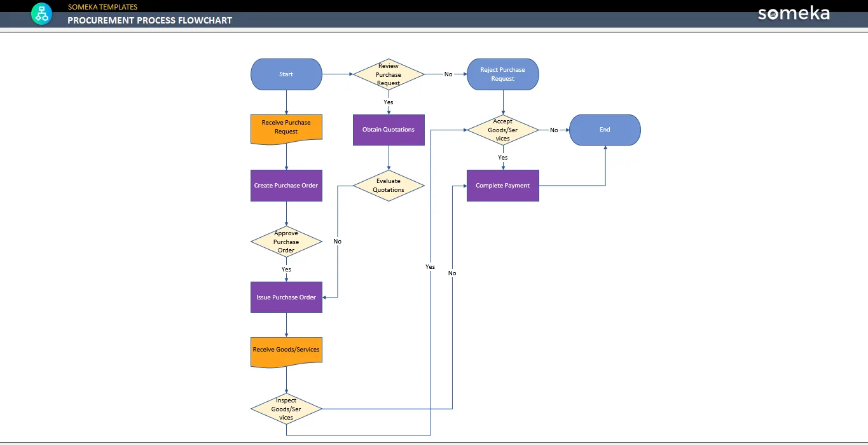Select the Inspect Goods/Services diamond
The width and height of the screenshot is (868, 445).
[x=286, y=409]
